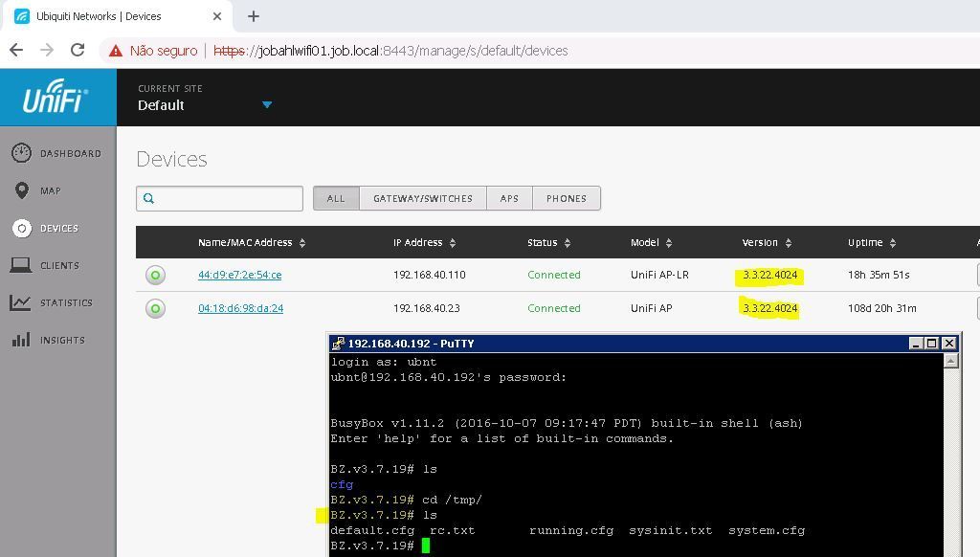Image resolution: width=980 pixels, height=557 pixels.
Task: Click the browser back arrow
Action: click(16, 50)
